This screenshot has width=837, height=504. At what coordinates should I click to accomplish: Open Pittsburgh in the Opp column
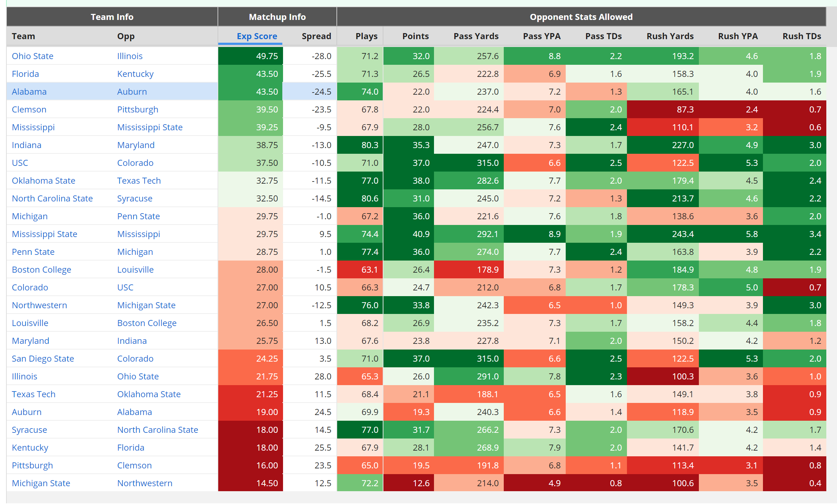pos(137,109)
